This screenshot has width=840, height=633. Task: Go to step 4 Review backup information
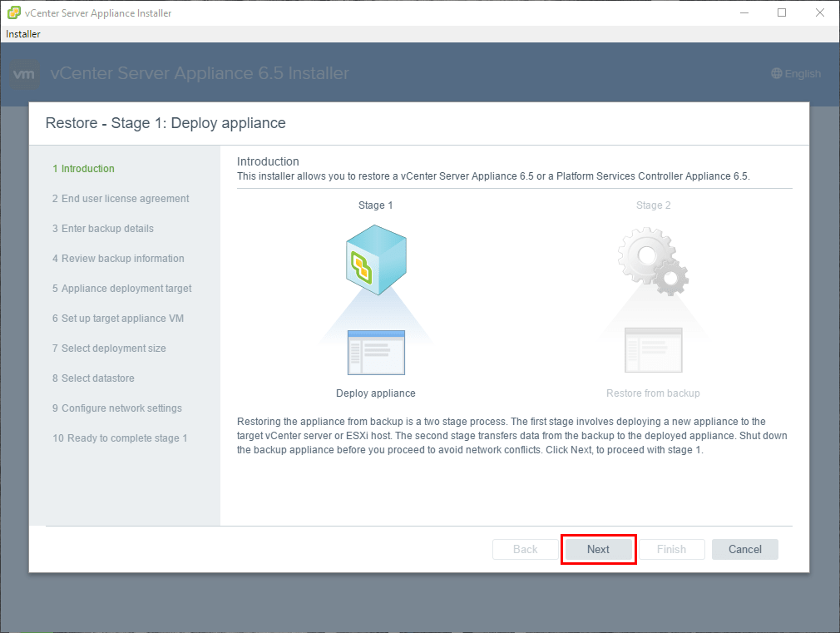[118, 259]
